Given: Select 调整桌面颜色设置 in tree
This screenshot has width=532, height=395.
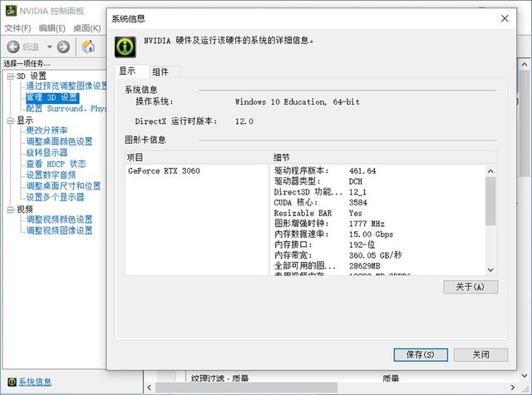Looking at the screenshot, I should pos(59,141).
